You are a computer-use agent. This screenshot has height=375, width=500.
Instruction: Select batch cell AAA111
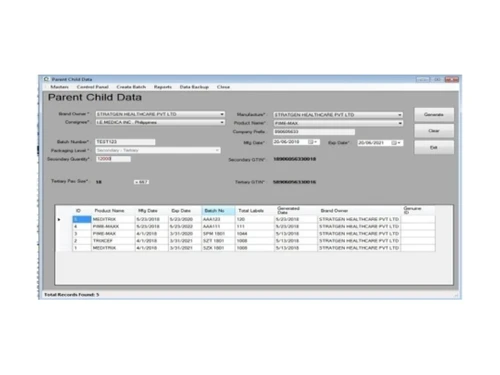click(x=218, y=226)
